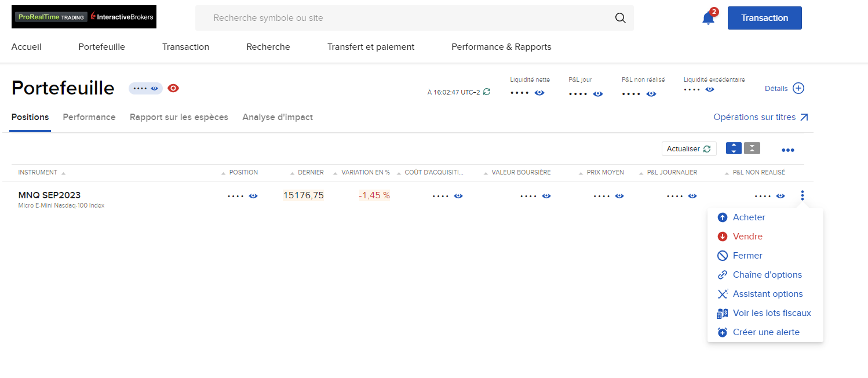The width and height of the screenshot is (868, 378).
Task: Click the refresh icon next to the timestamp
Action: point(487,92)
